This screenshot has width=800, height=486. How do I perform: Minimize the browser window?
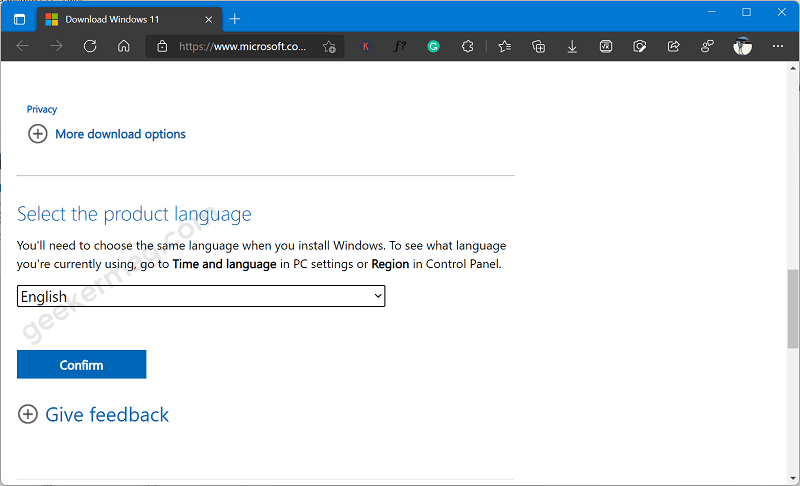click(x=712, y=12)
